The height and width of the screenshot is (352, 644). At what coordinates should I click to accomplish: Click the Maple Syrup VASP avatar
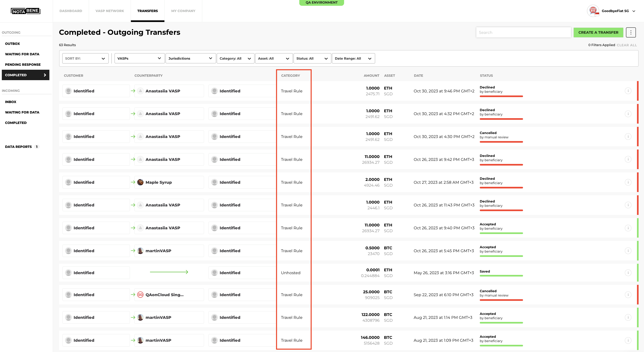tap(140, 182)
